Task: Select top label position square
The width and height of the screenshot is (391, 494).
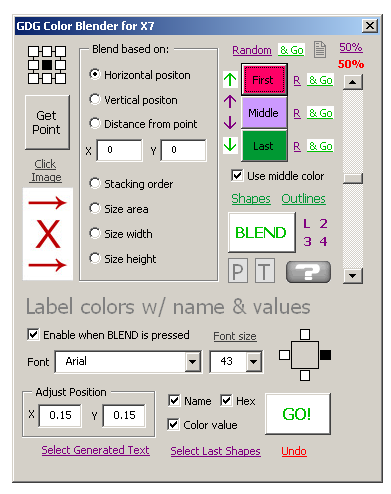Action: click(x=305, y=334)
